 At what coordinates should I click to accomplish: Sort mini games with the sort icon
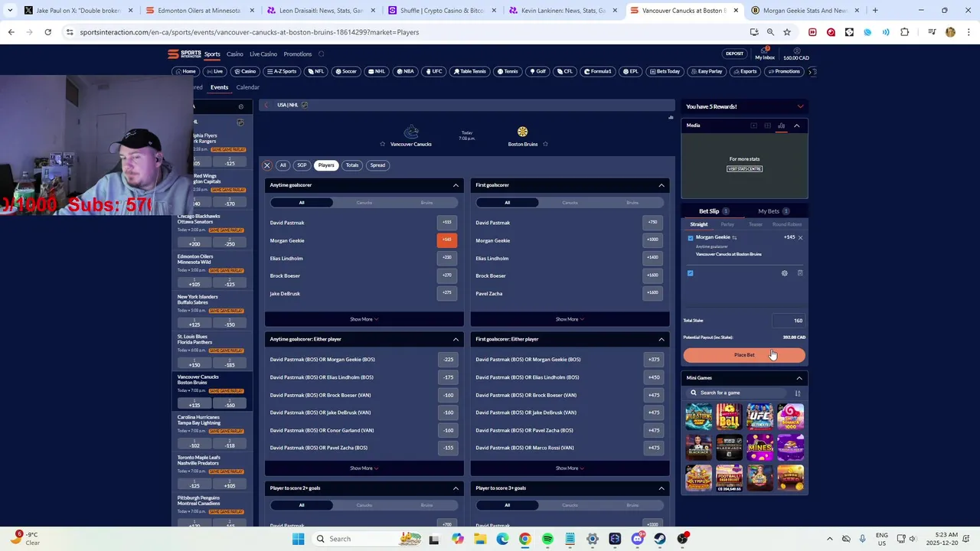coord(798,393)
